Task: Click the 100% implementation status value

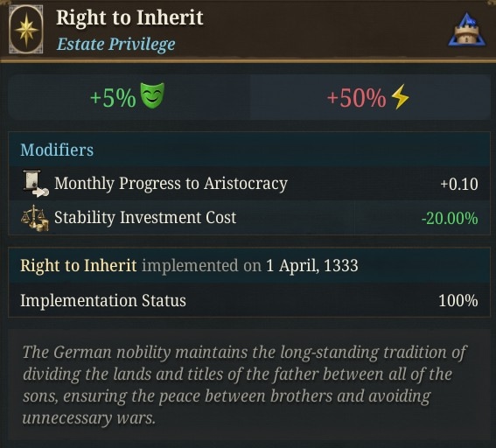Action: (x=458, y=301)
